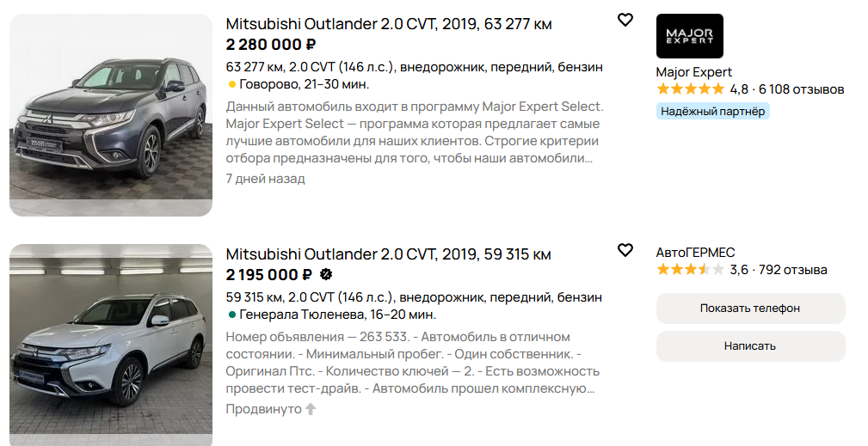
Task: Open the АвтоГЕРМЕС seller page link
Action: pyautogui.click(x=695, y=252)
